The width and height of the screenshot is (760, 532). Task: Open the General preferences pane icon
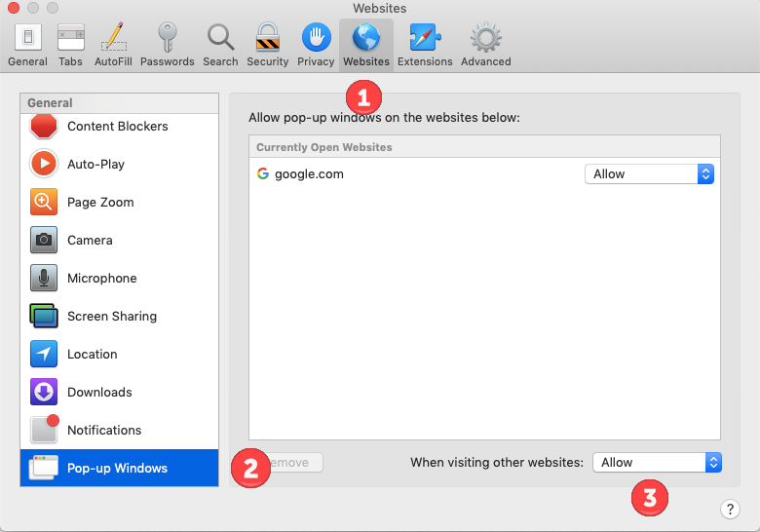coord(27,45)
